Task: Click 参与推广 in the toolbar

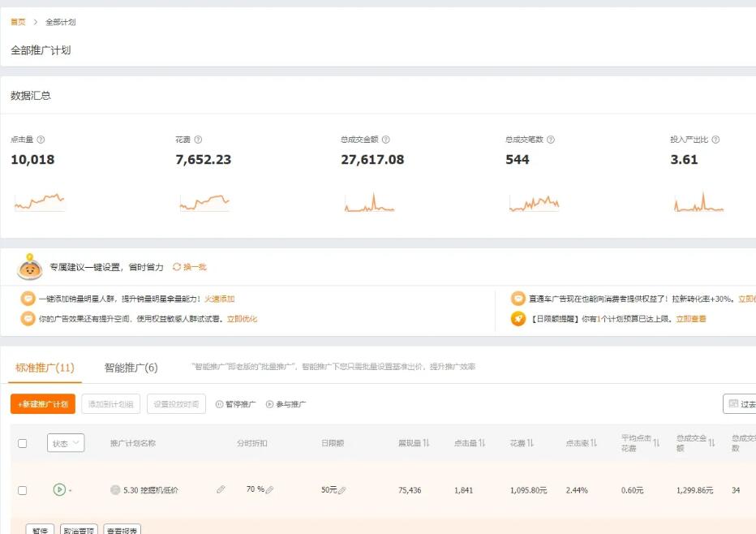Action: 286,404
